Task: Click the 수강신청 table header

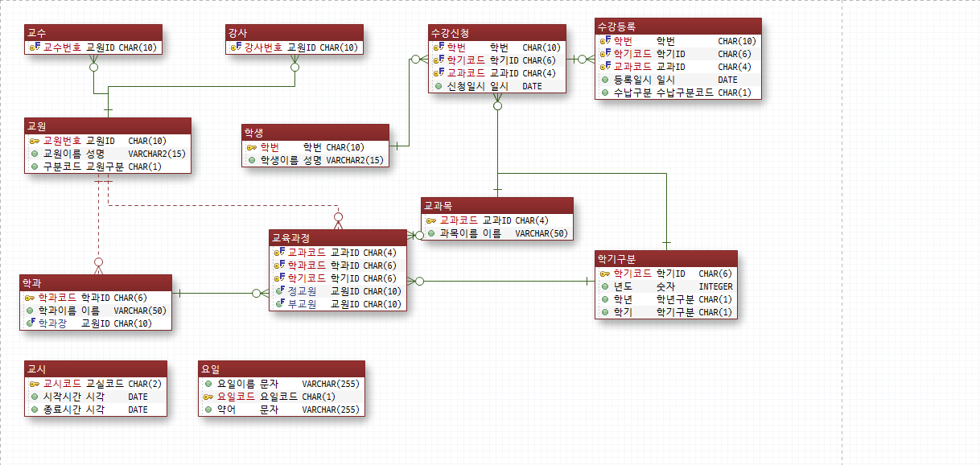Action: pyautogui.click(x=497, y=33)
